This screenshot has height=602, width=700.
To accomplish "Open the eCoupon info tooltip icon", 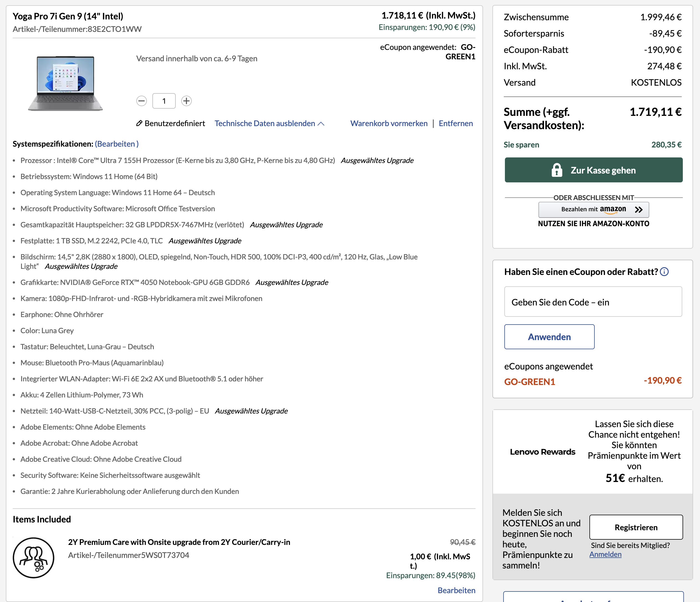I will click(x=664, y=271).
